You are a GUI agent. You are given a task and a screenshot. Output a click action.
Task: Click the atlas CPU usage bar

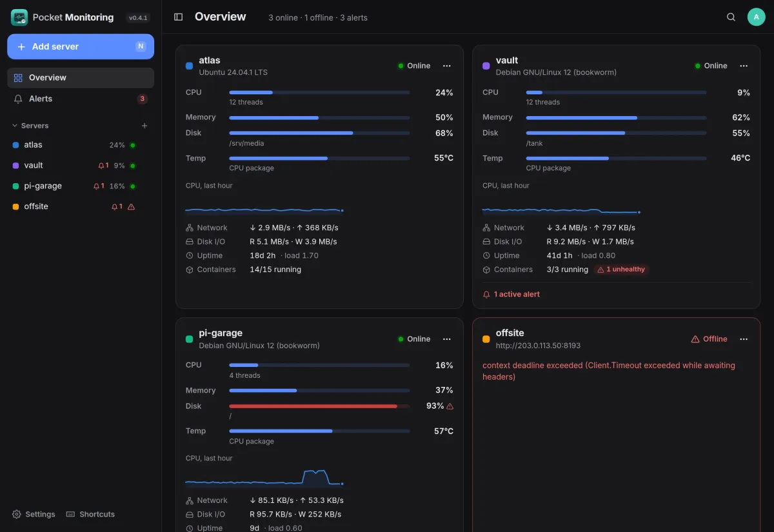[319, 93]
